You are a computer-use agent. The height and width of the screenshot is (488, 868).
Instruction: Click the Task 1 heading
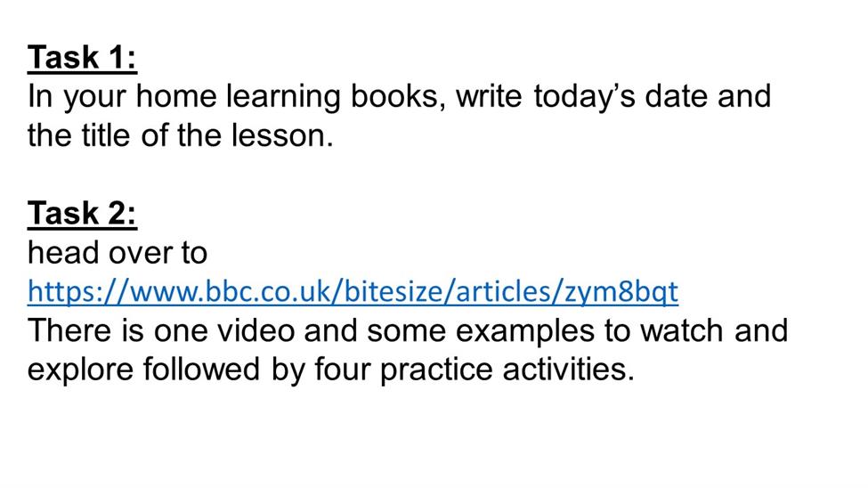82,57
